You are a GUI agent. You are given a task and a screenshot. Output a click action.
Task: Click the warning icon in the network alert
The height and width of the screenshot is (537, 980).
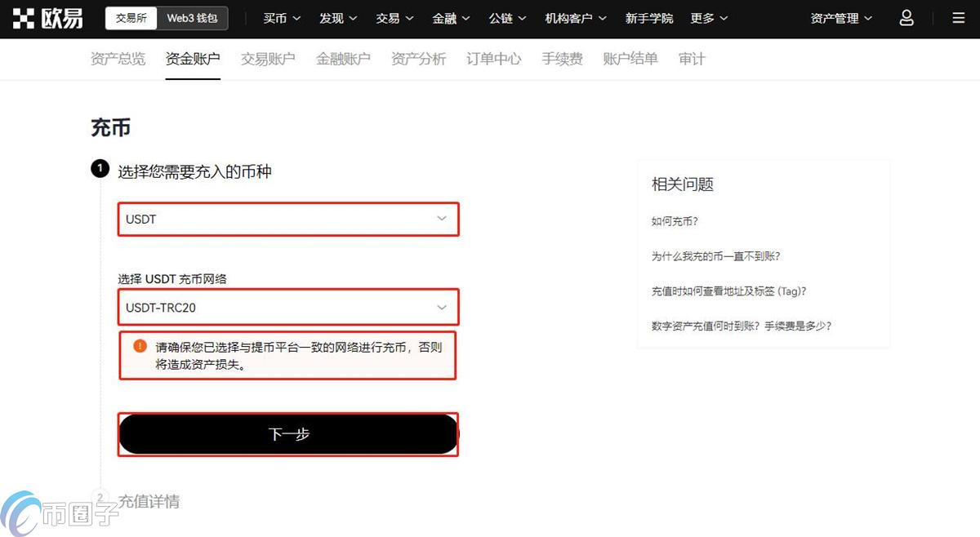140,346
